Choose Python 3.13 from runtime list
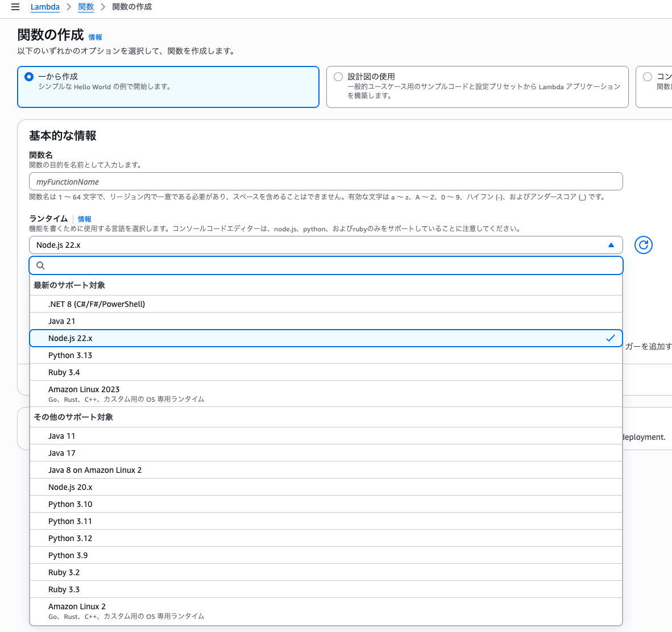The image size is (672, 632). [x=70, y=355]
